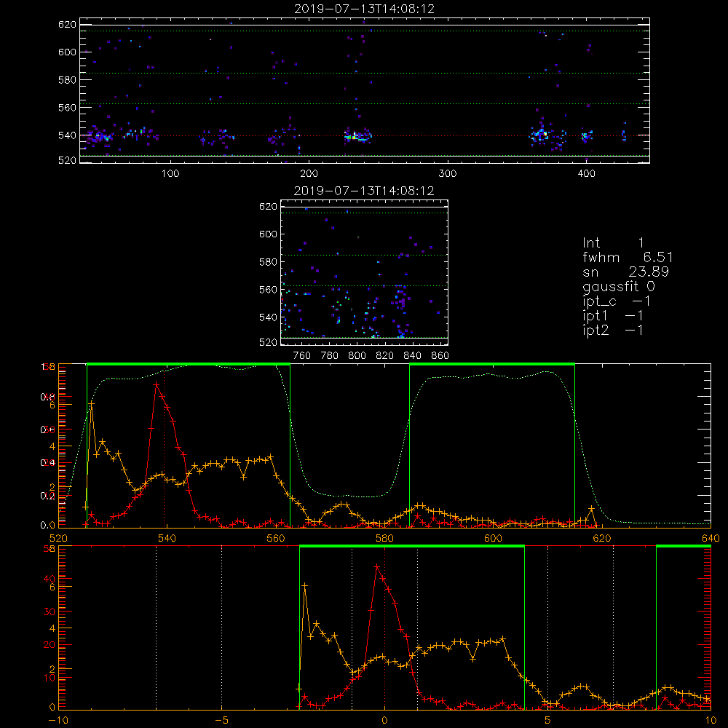
Task: Click the long green bar atop the bottom plot
Action: click(x=412, y=546)
